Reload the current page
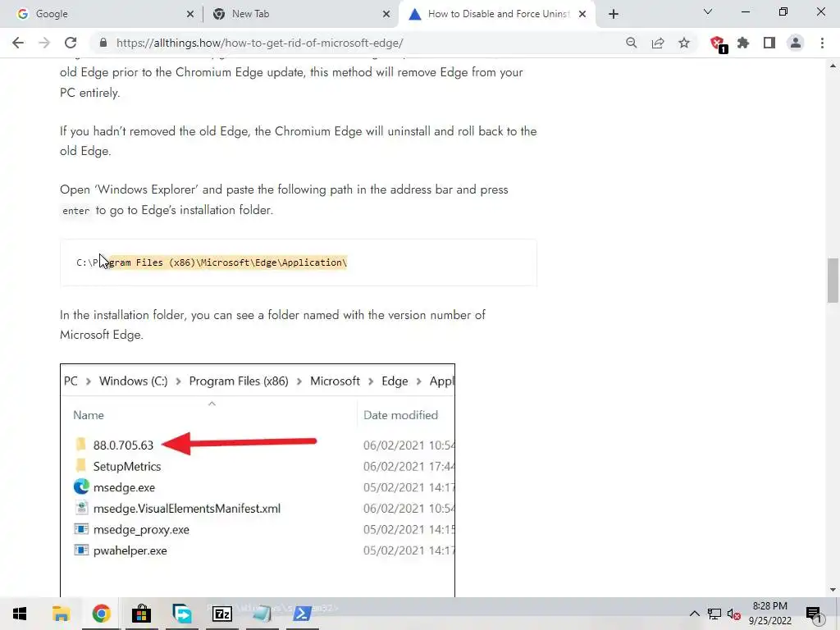840x630 pixels. coord(71,43)
